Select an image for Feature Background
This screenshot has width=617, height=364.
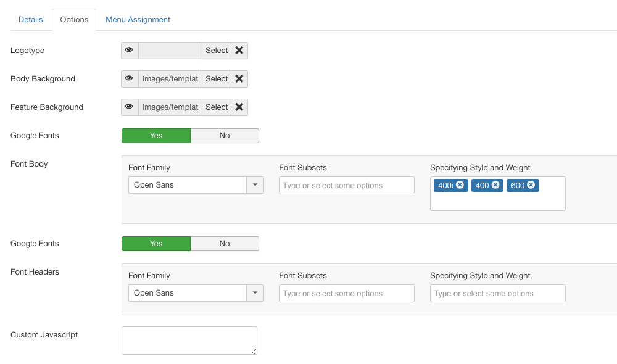click(x=217, y=107)
